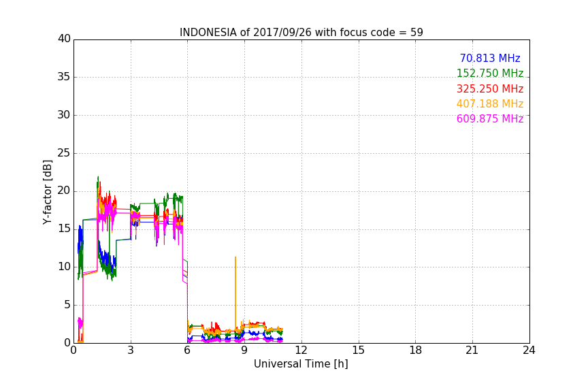This screenshot has width=588, height=392.
Task: Select the 325.250 MHz legend label
Action: [490, 89]
